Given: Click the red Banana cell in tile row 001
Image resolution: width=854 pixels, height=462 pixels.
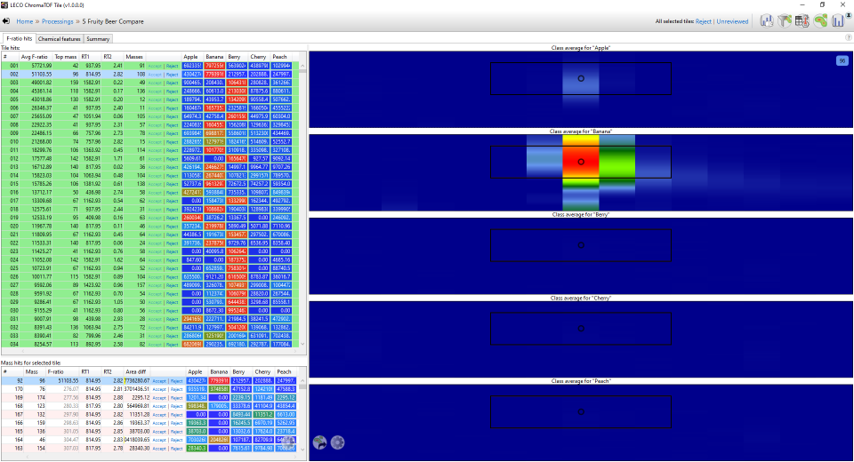Looking at the screenshot, I should [214, 65].
